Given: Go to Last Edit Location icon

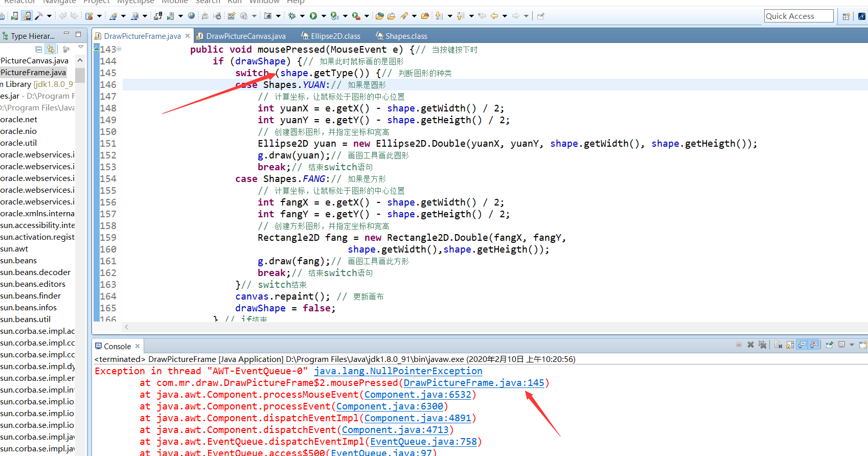Looking at the screenshot, I should click(482, 16).
